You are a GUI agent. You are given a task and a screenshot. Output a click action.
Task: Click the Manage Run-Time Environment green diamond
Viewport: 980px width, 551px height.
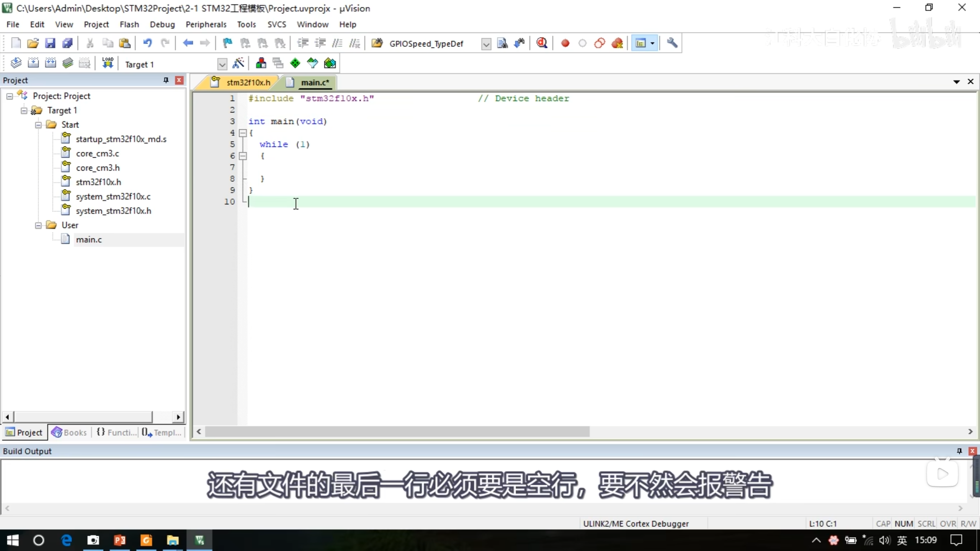pyautogui.click(x=295, y=64)
